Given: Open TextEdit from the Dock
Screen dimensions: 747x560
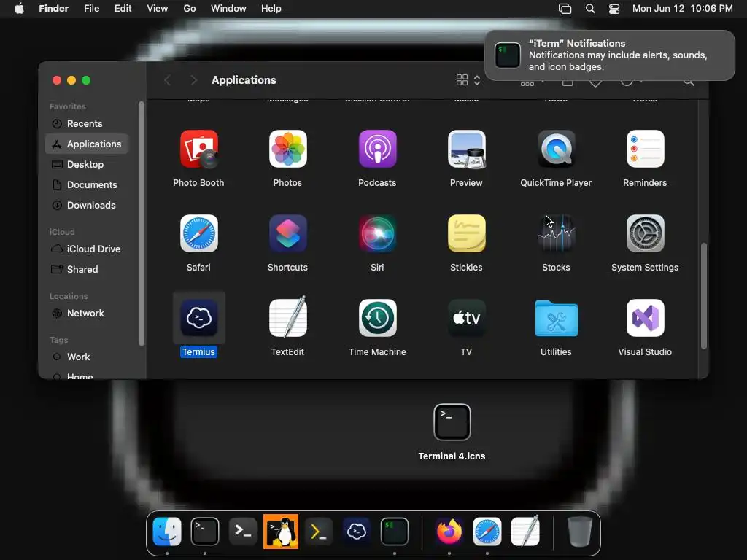Looking at the screenshot, I should [x=525, y=532].
